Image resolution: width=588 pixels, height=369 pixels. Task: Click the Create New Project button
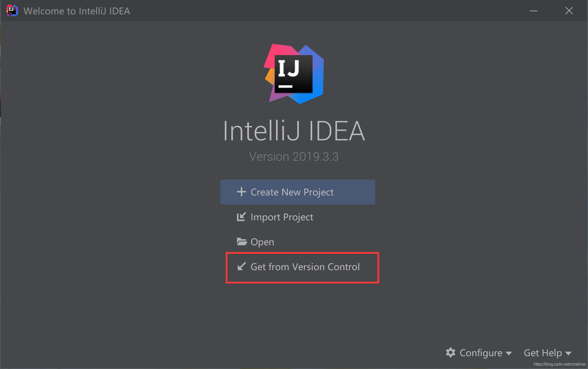point(297,192)
